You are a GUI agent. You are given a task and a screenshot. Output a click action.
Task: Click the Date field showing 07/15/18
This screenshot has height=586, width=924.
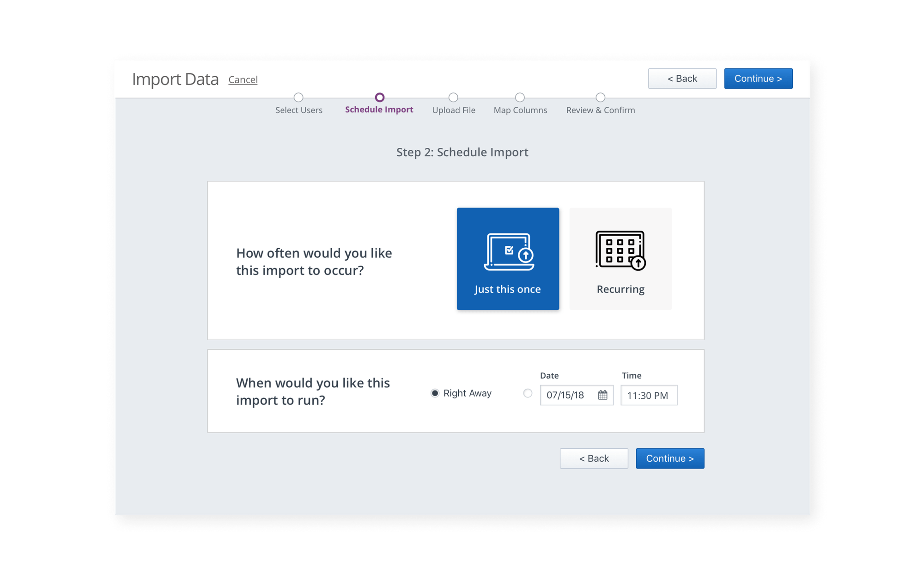577,395
